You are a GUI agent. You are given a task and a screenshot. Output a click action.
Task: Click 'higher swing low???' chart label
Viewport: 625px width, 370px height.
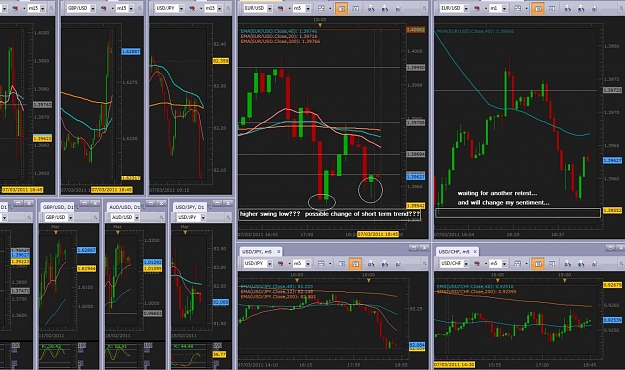[x=270, y=214]
